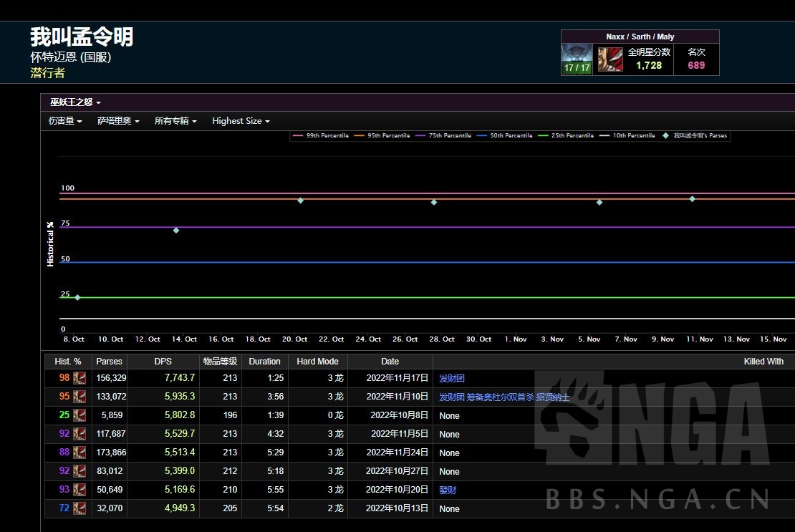Click the parse data point near 11 Nov on chart
This screenshot has width=795, height=532.
(692, 199)
